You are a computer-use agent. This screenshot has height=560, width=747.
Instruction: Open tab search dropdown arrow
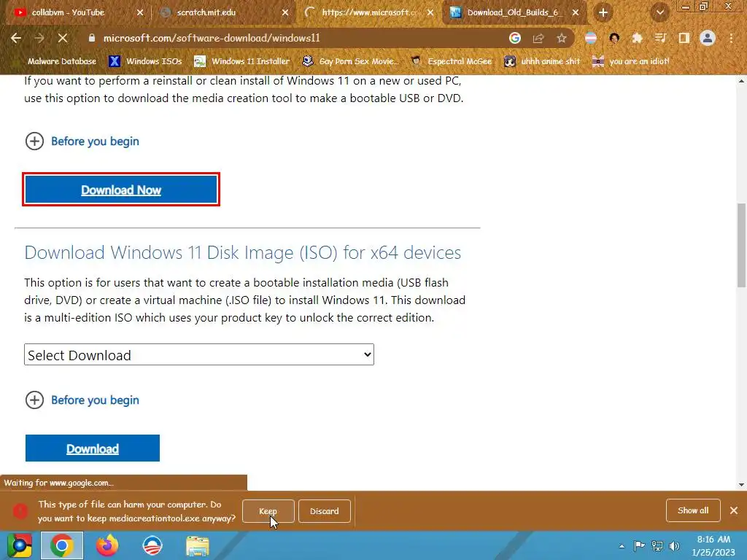coord(659,12)
